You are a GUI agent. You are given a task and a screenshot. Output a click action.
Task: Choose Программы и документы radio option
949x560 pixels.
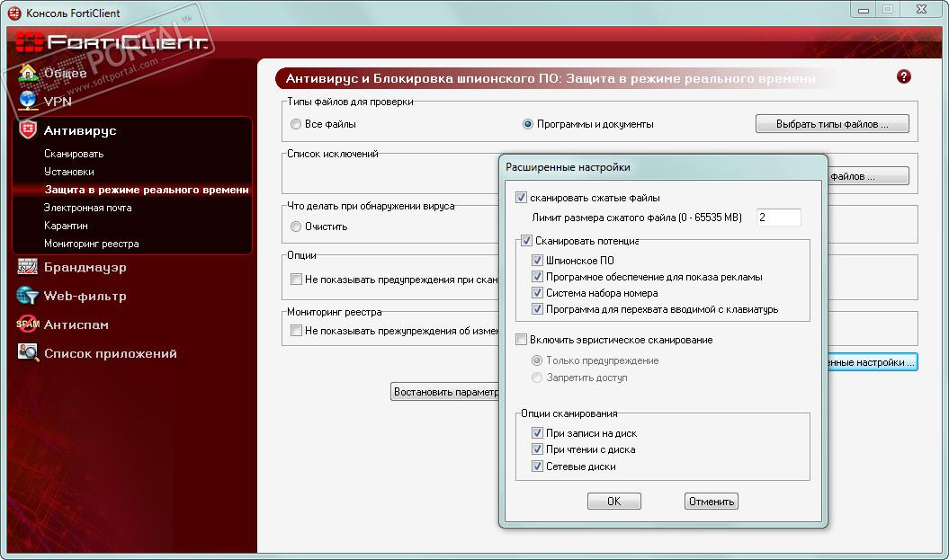[x=528, y=124]
